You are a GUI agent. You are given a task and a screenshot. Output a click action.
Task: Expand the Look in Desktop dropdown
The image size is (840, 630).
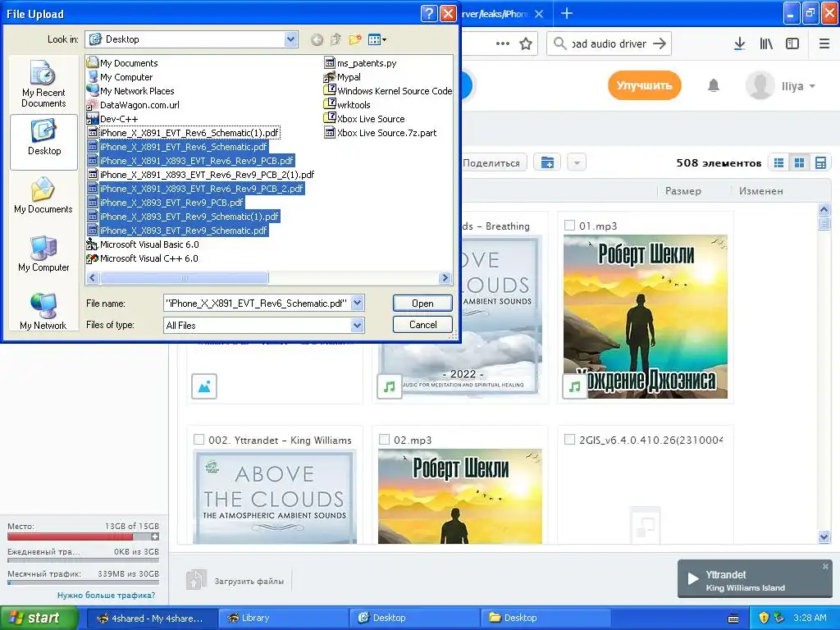pos(290,39)
